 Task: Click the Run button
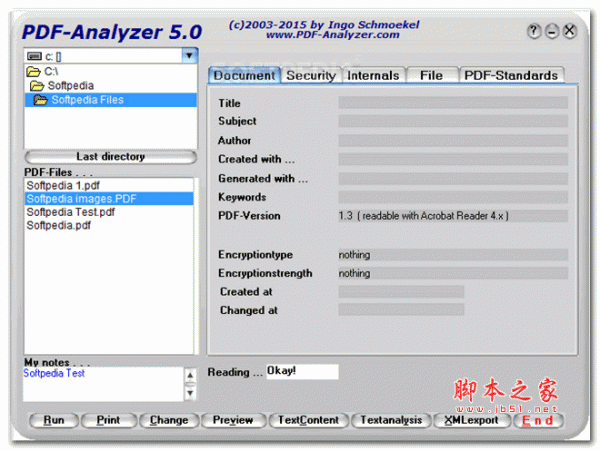tap(54, 420)
